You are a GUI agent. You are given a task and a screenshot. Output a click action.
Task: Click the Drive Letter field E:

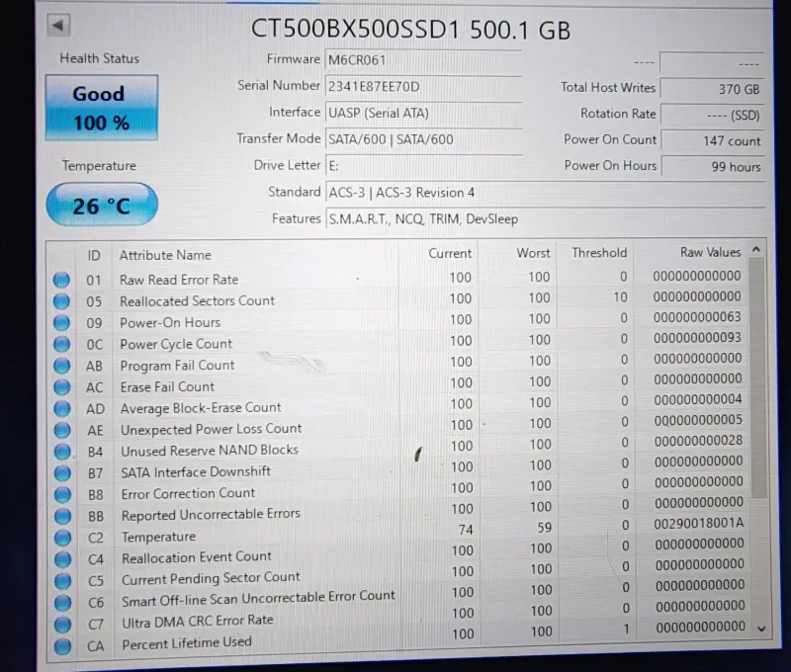[x=423, y=166]
